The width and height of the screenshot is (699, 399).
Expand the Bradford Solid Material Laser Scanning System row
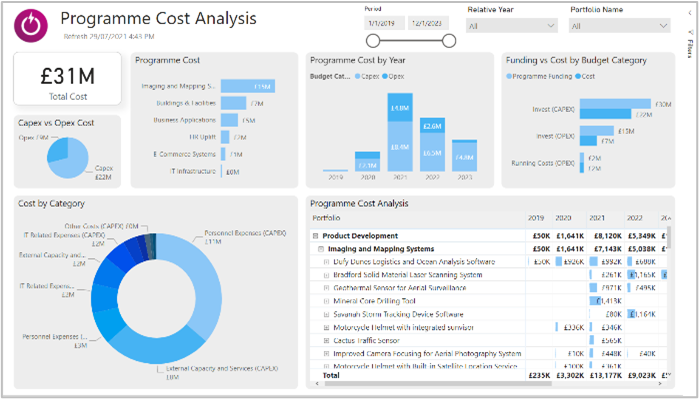coord(326,275)
